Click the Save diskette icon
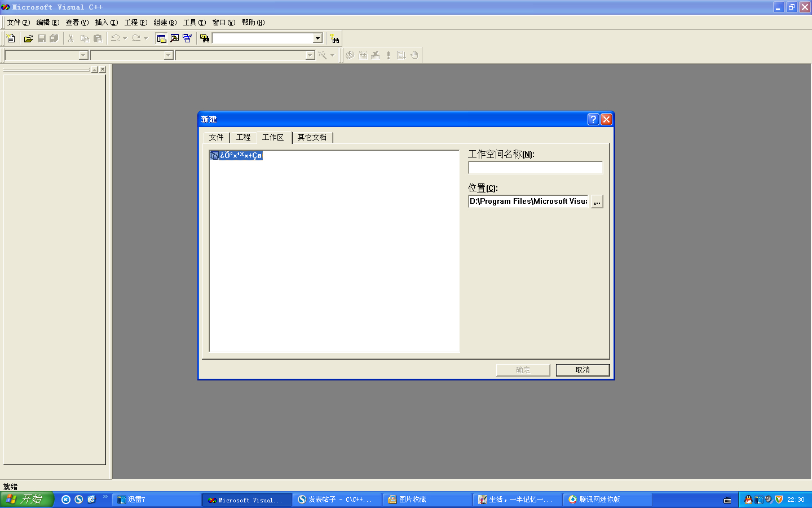812x508 pixels. tap(42, 38)
